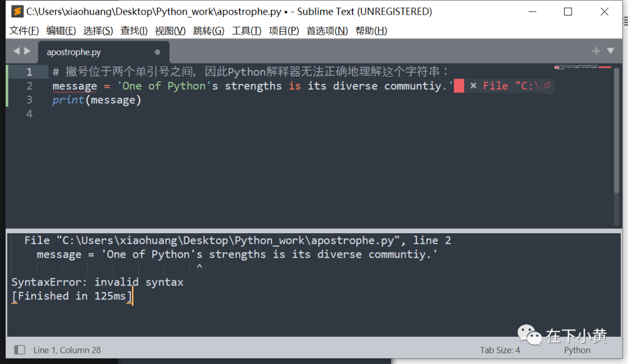This screenshot has width=628, height=364.
Task: Open the 选择(S) menu
Action: click(x=98, y=31)
